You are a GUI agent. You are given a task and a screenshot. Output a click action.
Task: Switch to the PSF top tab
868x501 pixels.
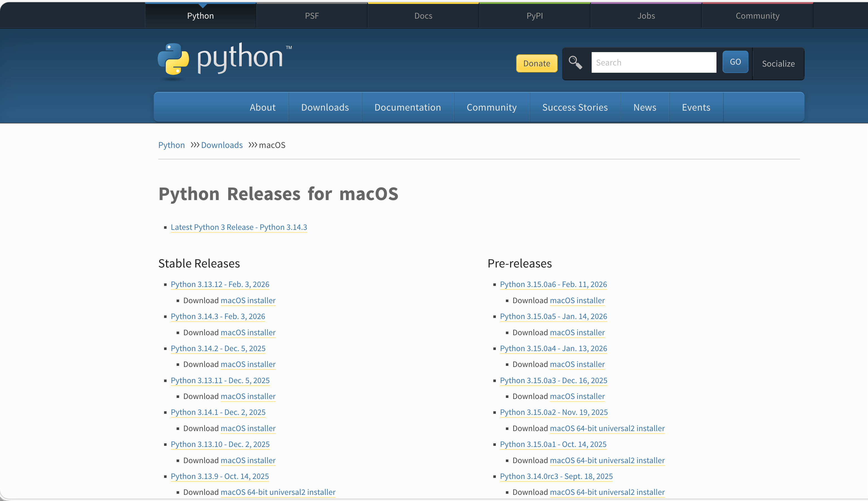pyautogui.click(x=312, y=16)
